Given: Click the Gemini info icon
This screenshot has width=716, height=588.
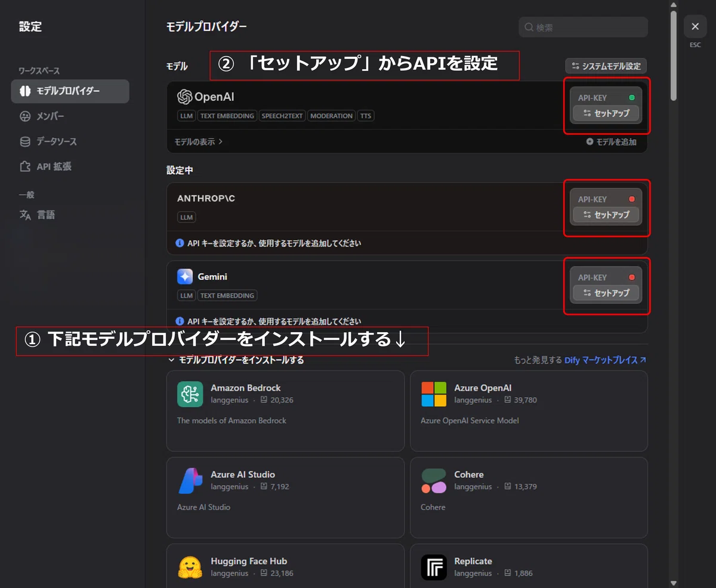Looking at the screenshot, I should (x=180, y=321).
